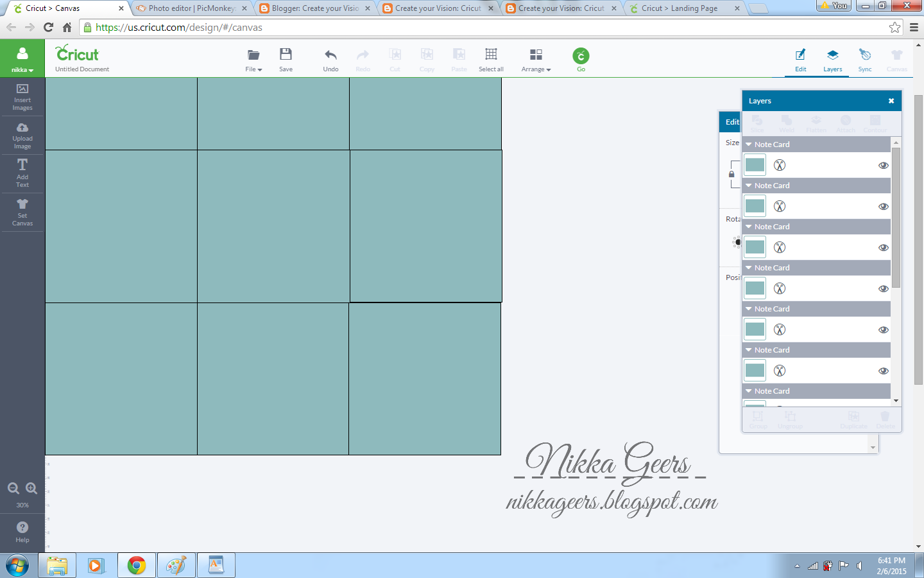Open the Upload Image panel

tap(22, 136)
